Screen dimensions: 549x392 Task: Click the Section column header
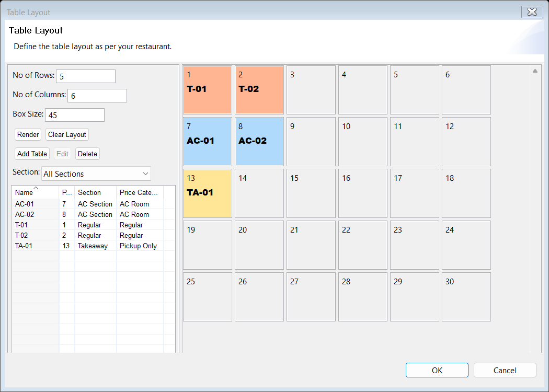95,192
